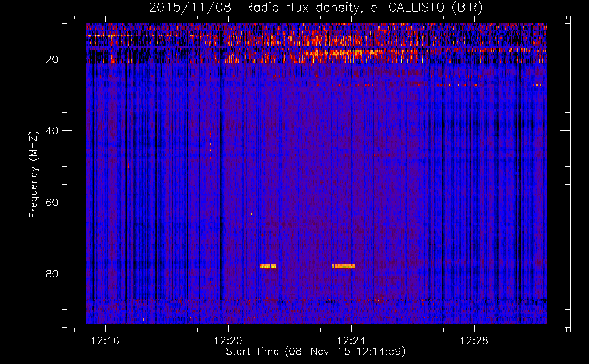Click the 'Start Time (08-Nov-15 12:14:59)' label
The height and width of the screenshot is (364, 589).
[316, 352]
